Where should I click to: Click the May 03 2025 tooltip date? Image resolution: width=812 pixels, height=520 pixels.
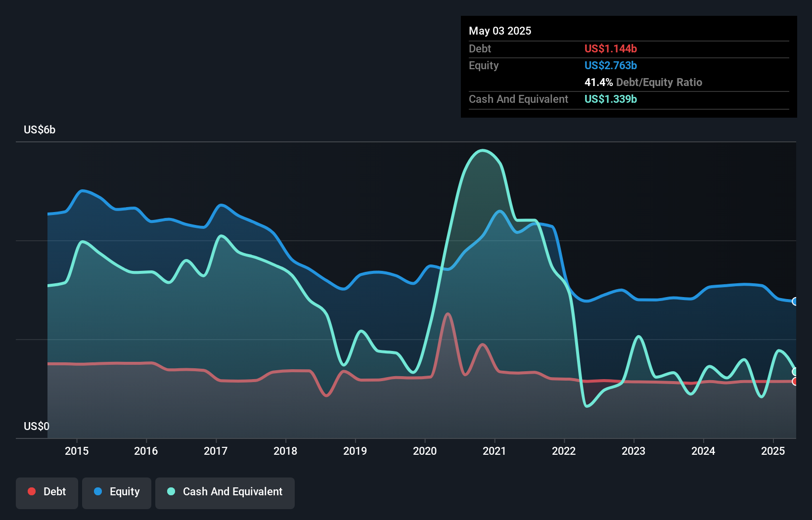tap(500, 31)
